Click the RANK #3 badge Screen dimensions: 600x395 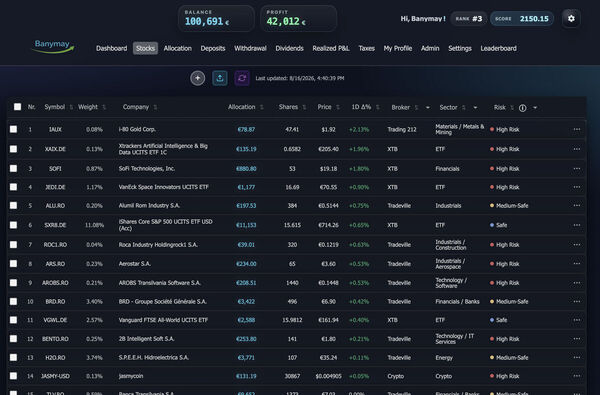tap(469, 18)
